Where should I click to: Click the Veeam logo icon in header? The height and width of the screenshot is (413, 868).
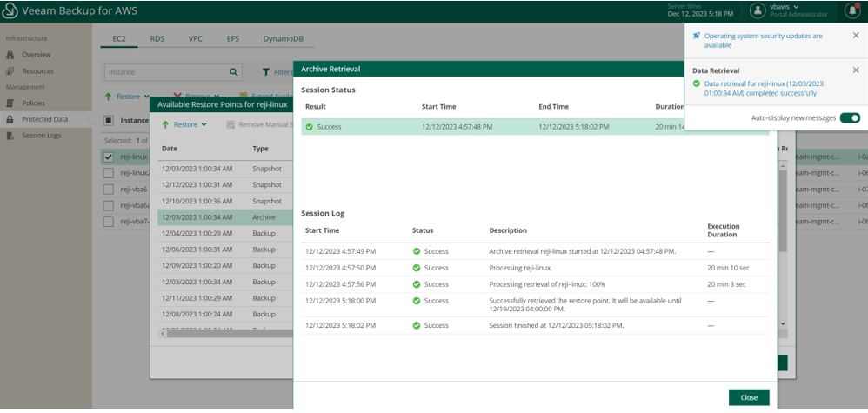[10, 11]
